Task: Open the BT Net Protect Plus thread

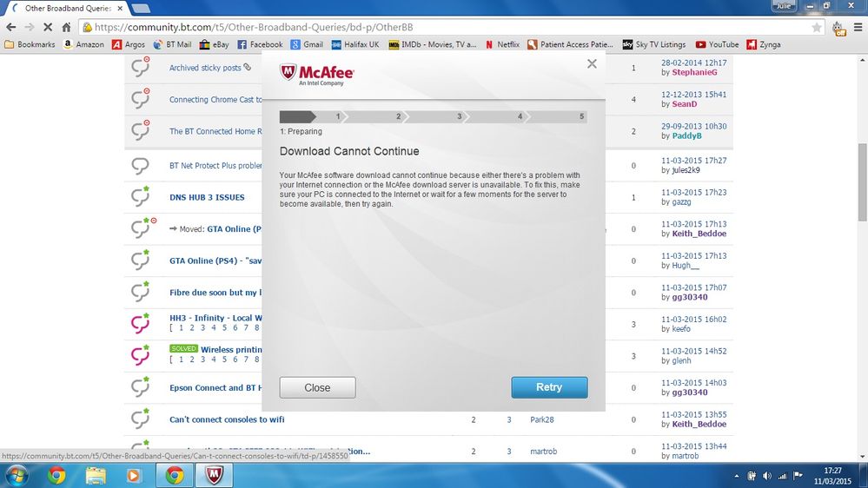Action: coord(215,166)
